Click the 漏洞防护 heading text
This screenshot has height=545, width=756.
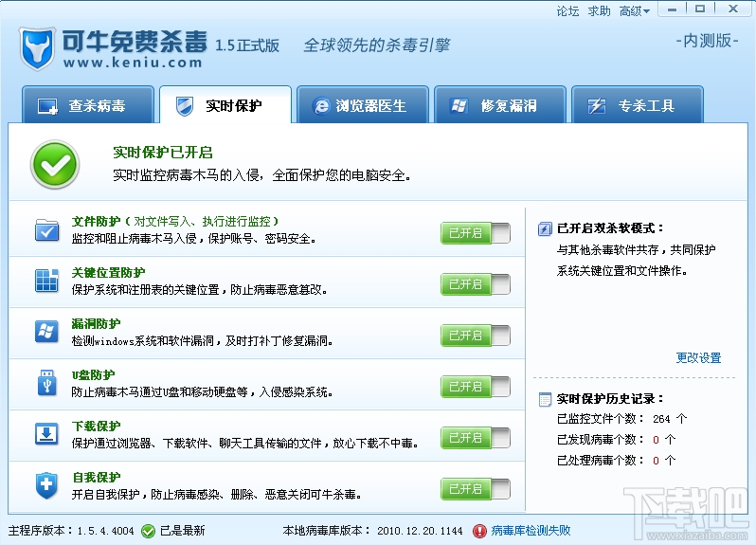point(96,323)
